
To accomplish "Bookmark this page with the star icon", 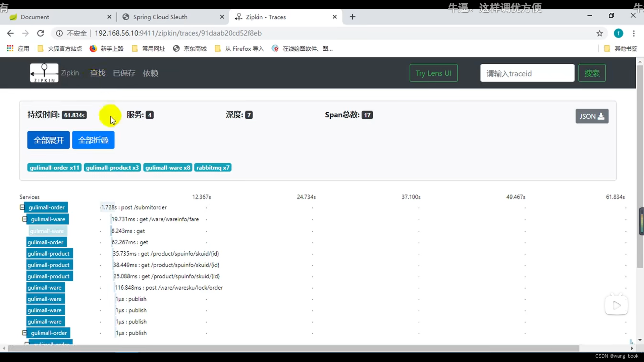I will click(x=600, y=33).
